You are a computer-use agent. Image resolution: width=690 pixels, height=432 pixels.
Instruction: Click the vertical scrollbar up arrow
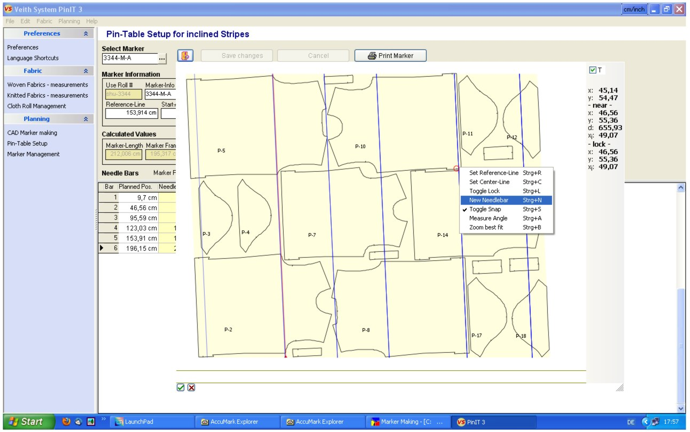(681, 188)
